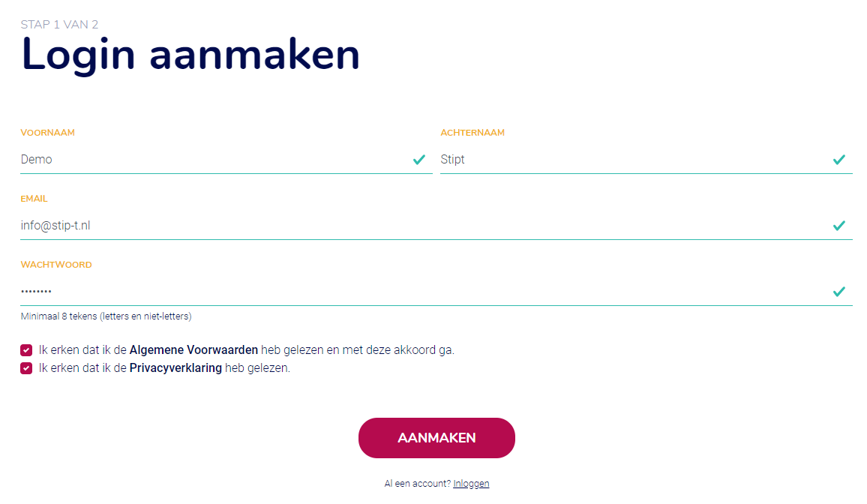Open the Privacyverklaring privacy statement link
The image size is (867, 504).
176,367
